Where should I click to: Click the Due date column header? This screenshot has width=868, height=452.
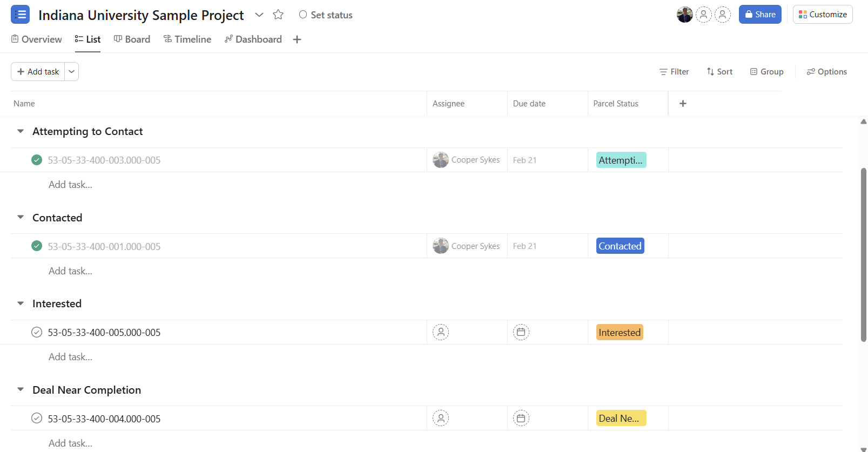[529, 104]
